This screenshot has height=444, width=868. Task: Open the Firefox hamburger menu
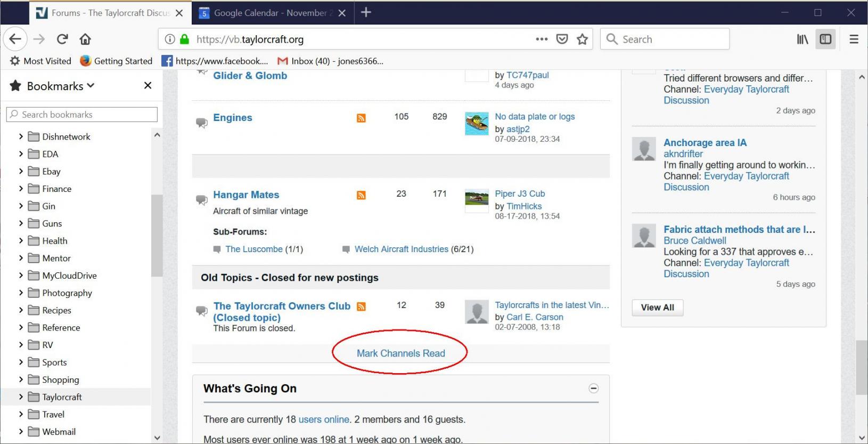point(854,39)
